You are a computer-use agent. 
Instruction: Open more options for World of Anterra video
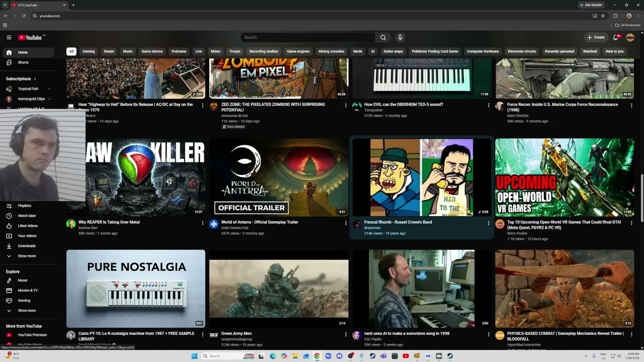[346, 223]
